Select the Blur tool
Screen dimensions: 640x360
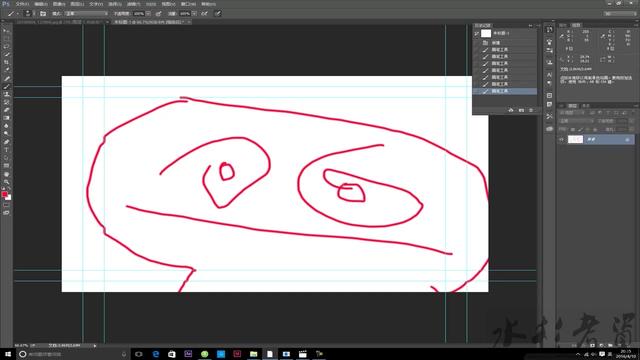tap(6, 126)
